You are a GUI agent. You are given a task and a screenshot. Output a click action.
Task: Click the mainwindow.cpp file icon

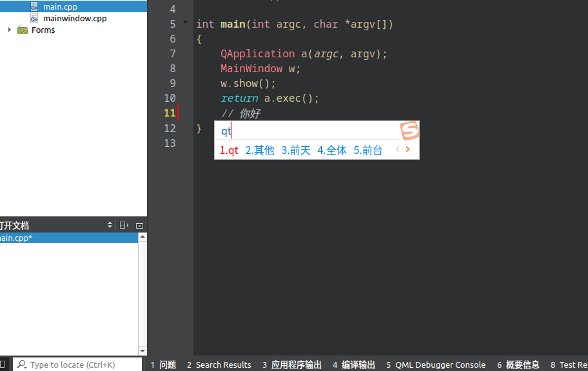[x=34, y=18]
